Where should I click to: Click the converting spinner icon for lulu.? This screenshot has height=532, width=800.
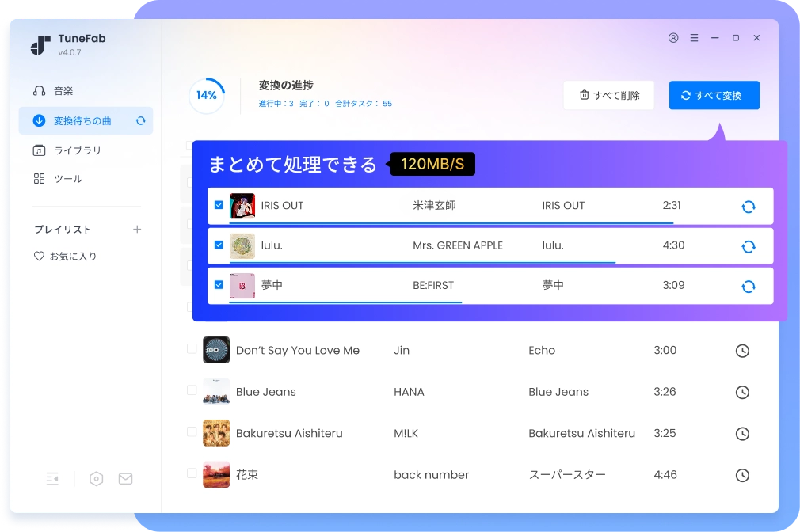748,246
